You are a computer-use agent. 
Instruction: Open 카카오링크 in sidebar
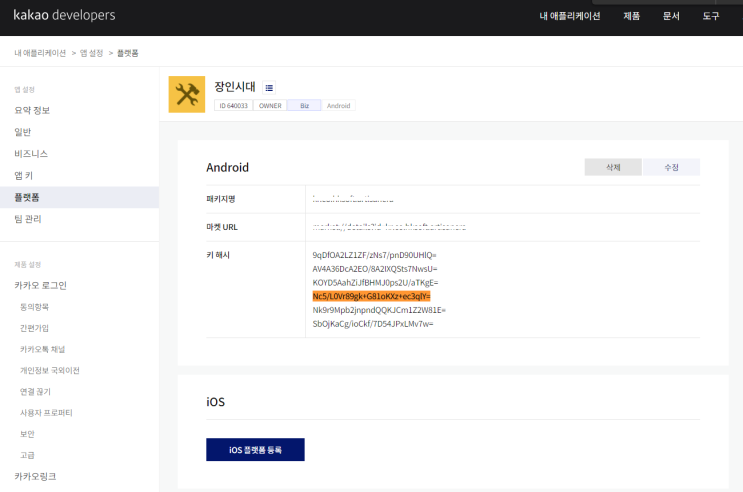point(35,476)
